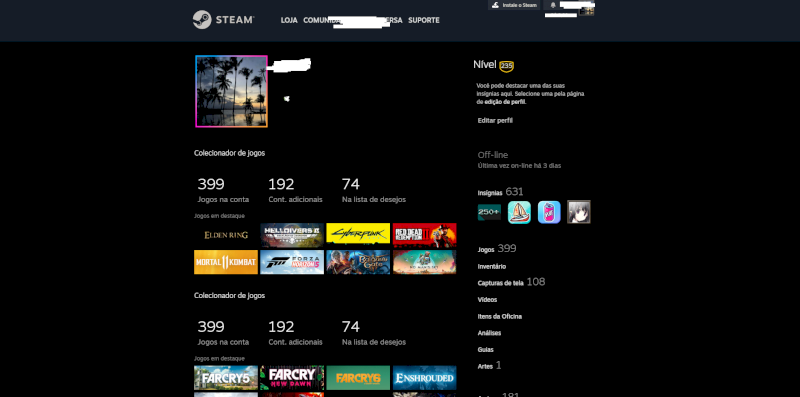Open the Far Cry New Dawn banner
This screenshot has width=800, height=397.
click(292, 378)
